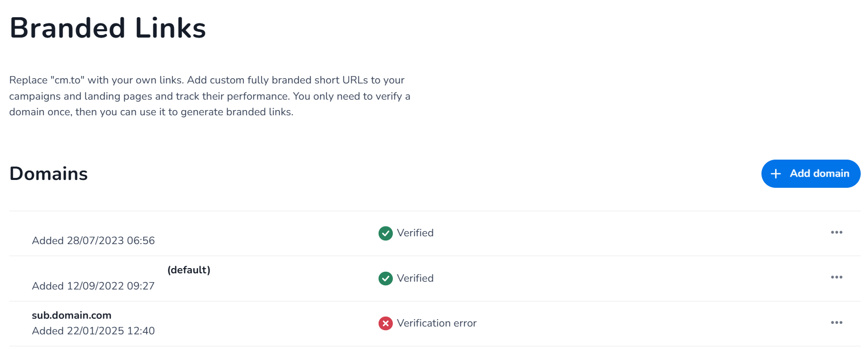The width and height of the screenshot is (868, 350).
Task: Click green verified checkmark on default domain
Action: [x=385, y=279]
